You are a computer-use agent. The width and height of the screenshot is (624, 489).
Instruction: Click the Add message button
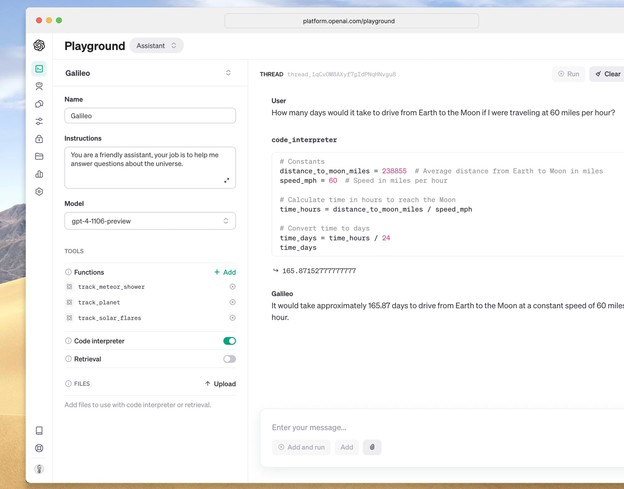(347, 447)
